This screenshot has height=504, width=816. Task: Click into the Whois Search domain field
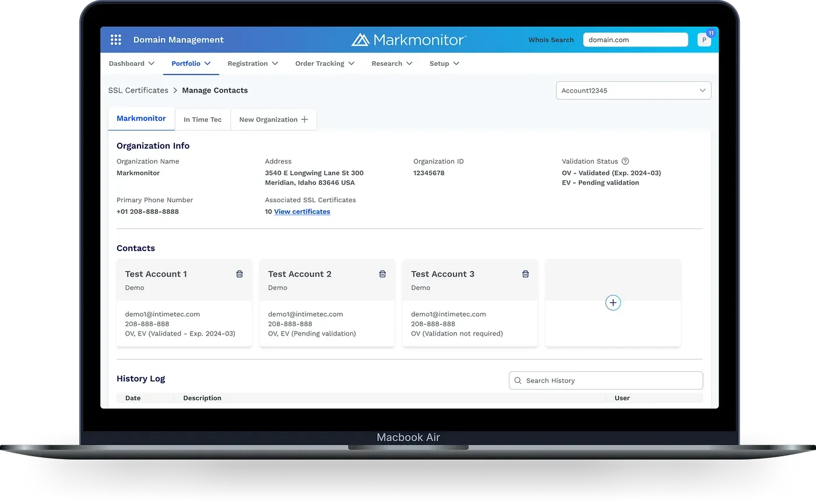(x=635, y=40)
